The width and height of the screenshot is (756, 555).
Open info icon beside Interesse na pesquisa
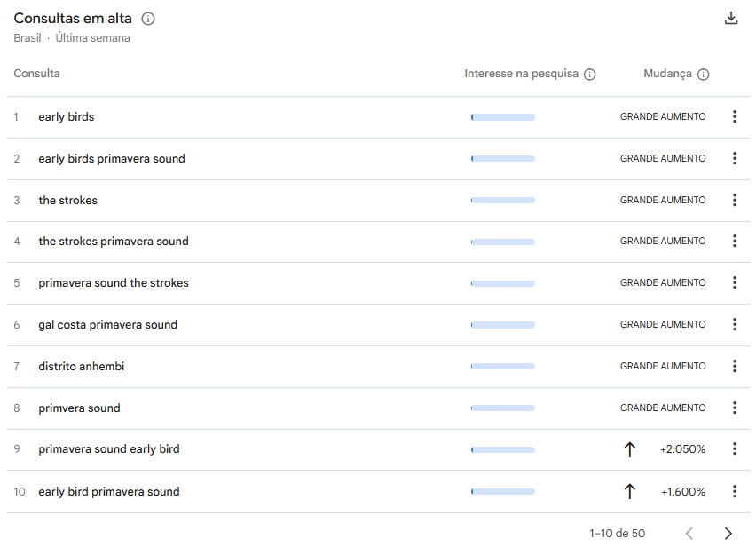[x=590, y=75]
